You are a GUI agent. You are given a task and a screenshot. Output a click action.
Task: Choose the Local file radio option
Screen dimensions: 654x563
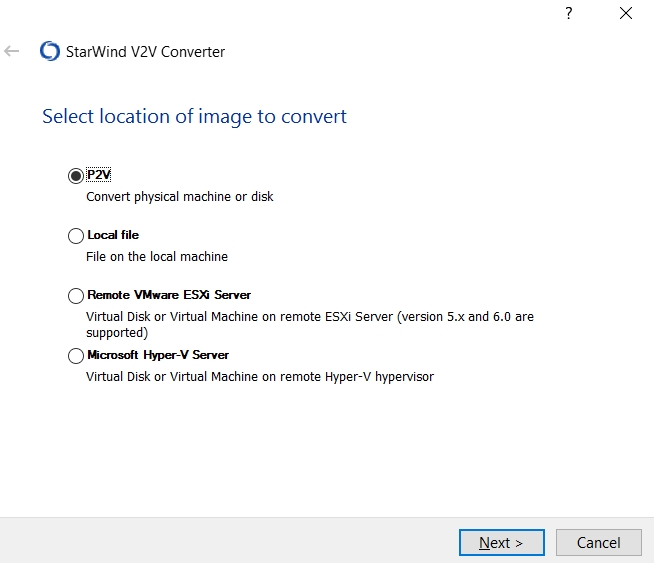pos(75,236)
